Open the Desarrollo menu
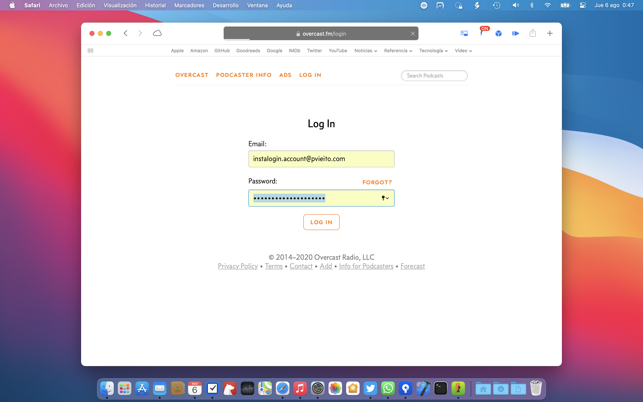Viewport: 643px width, 402px height. tap(226, 5)
